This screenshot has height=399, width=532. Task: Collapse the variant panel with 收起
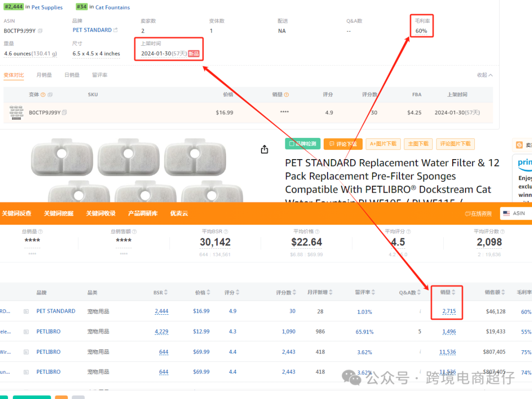(485, 75)
